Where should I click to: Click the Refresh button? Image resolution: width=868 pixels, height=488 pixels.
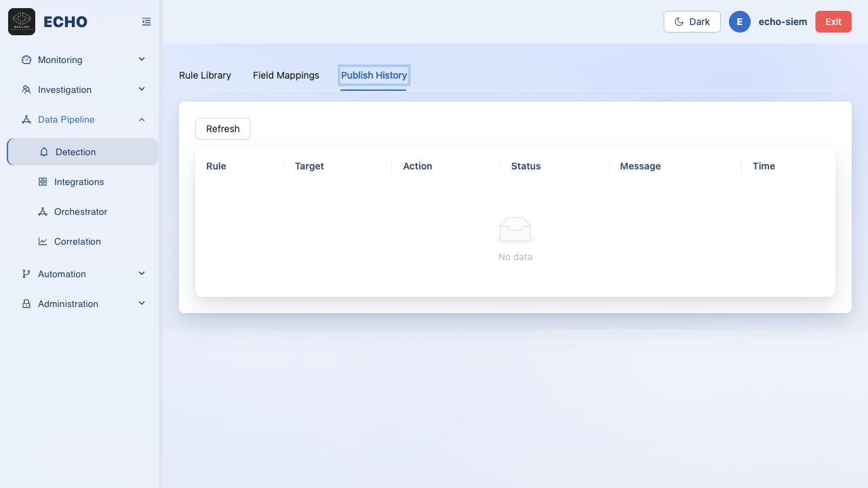point(222,129)
